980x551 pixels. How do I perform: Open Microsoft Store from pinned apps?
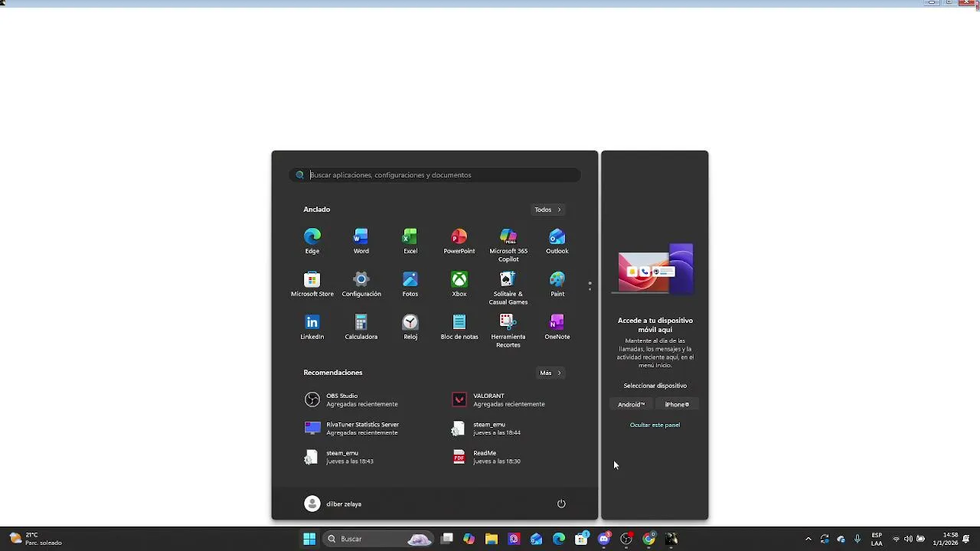tap(312, 284)
